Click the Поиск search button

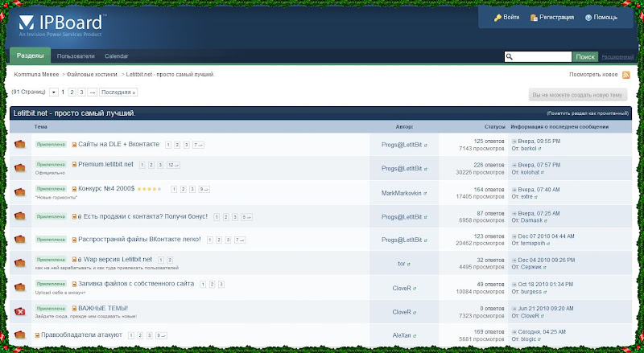tap(585, 56)
